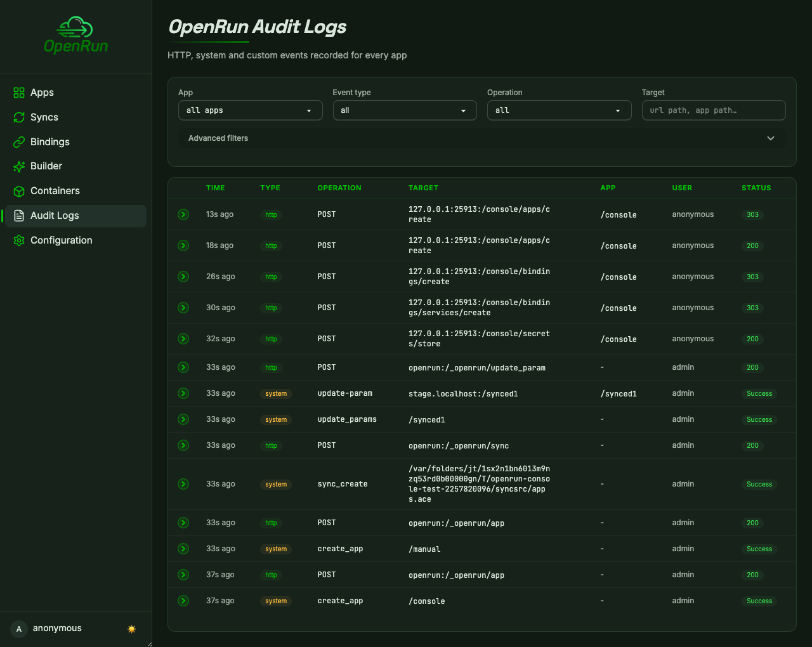Viewport: 812px width, 647px height.
Task: Click the Audit Logs document icon in sidebar
Action: 19,216
